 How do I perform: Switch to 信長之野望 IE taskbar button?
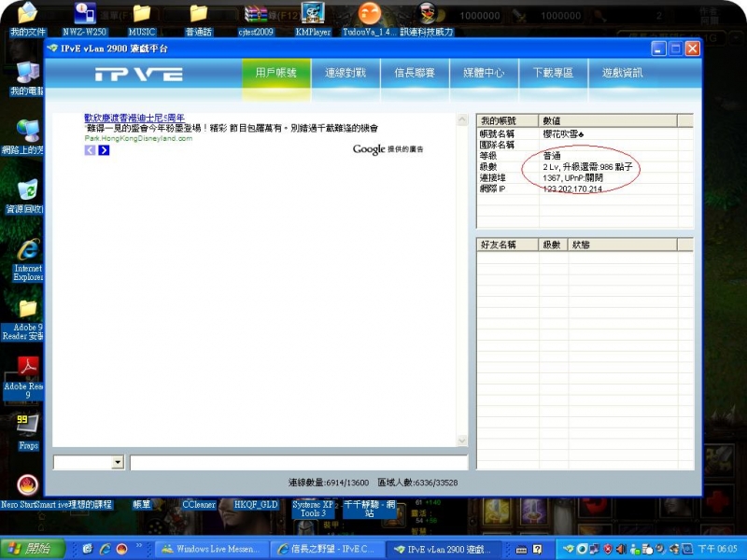click(x=328, y=549)
